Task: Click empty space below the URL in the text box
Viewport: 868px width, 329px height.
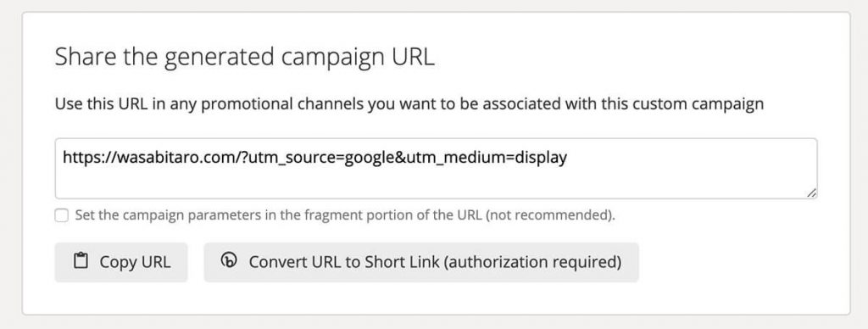Action: [437, 183]
